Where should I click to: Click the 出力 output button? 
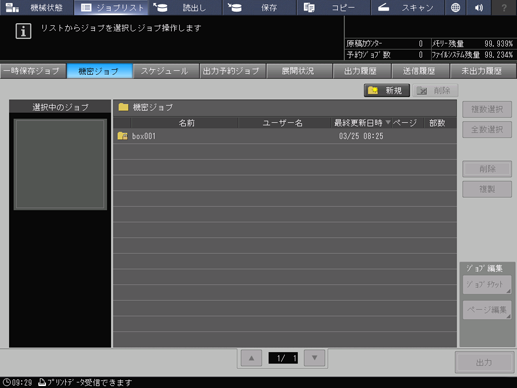[x=484, y=362]
